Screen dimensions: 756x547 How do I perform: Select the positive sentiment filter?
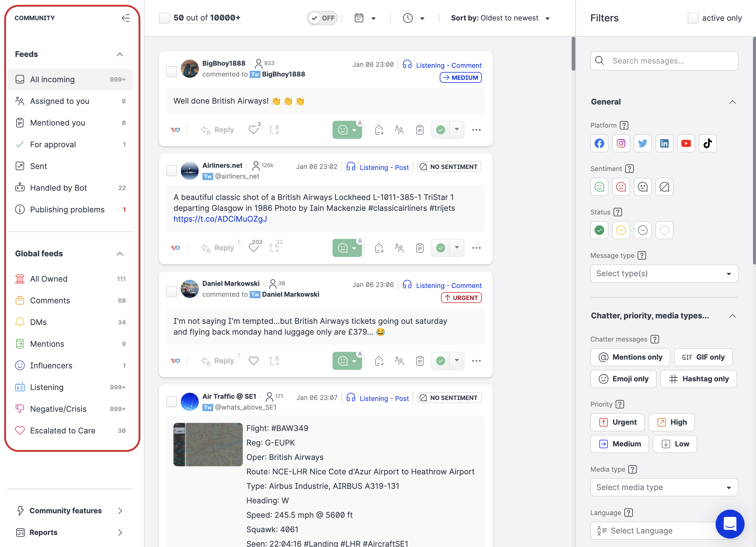point(599,187)
